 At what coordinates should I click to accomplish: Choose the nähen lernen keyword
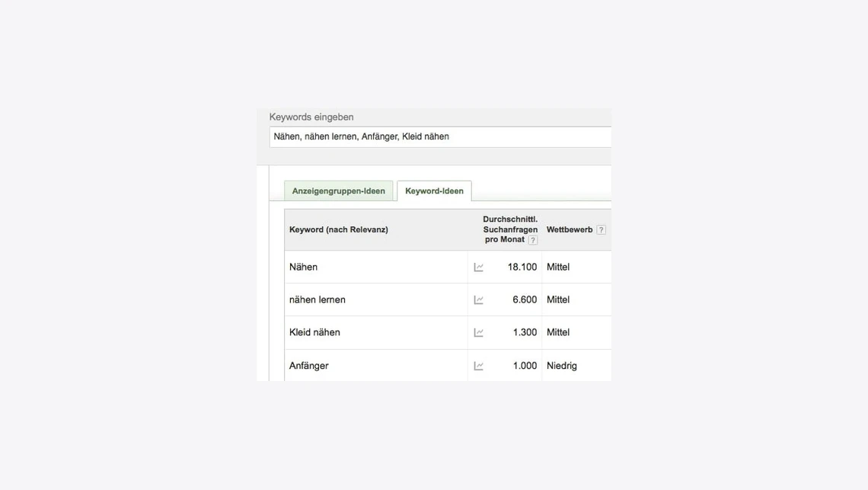point(318,300)
